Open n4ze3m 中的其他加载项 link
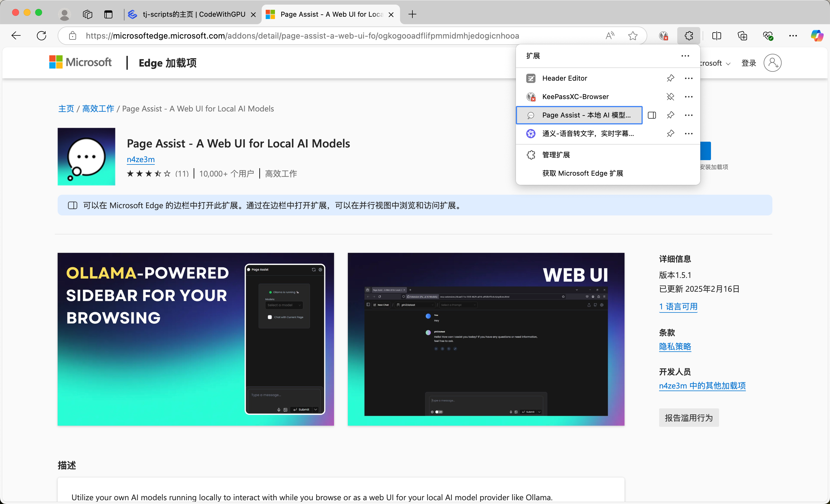 [x=702, y=386]
